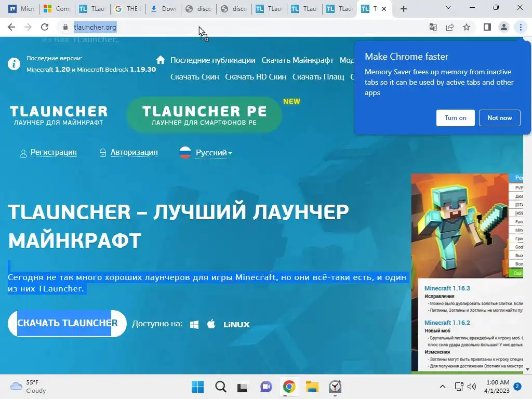Open clock and date in system tray
Image resolution: width=532 pixels, height=399 pixels.
click(x=497, y=387)
